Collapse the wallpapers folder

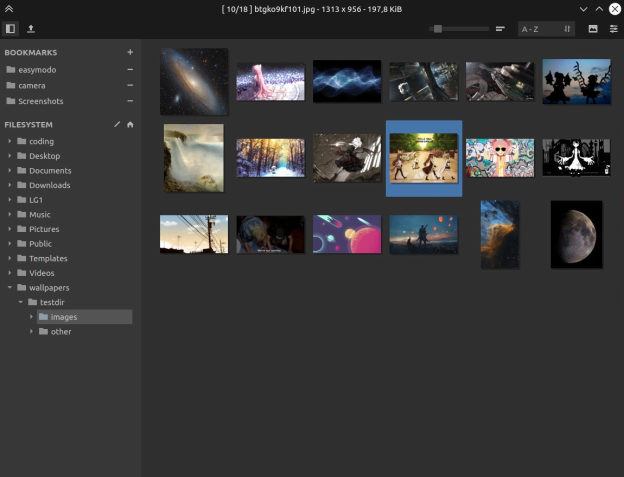point(10,288)
